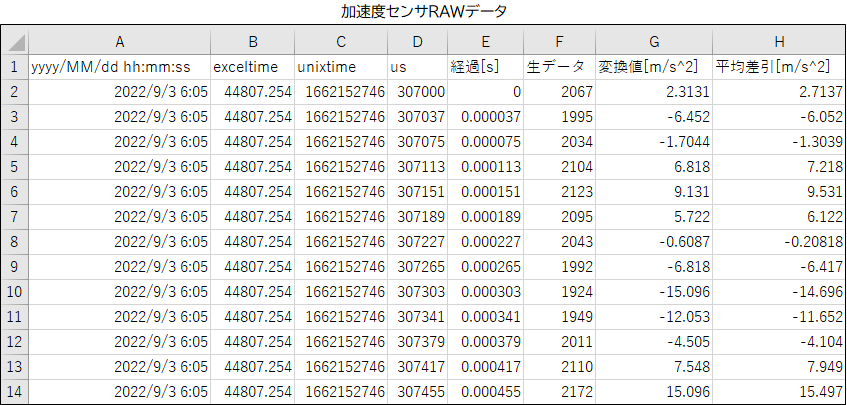Select row 5 header
The width and height of the screenshot is (847, 405).
[x=15, y=167]
